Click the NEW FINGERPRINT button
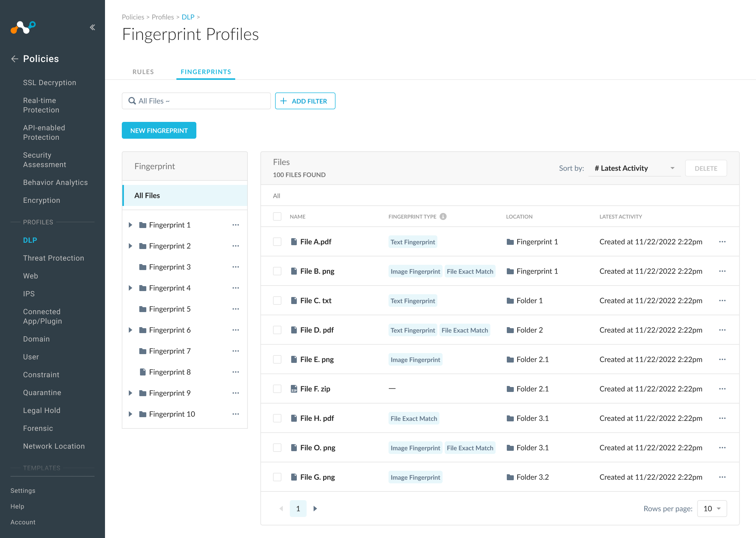This screenshot has width=756, height=538. tap(159, 130)
